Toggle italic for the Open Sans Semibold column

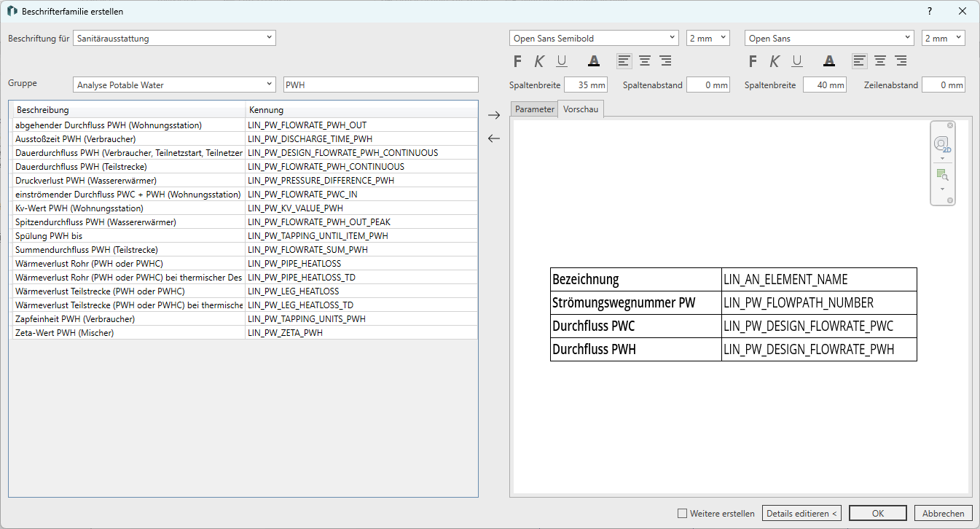[x=540, y=61]
